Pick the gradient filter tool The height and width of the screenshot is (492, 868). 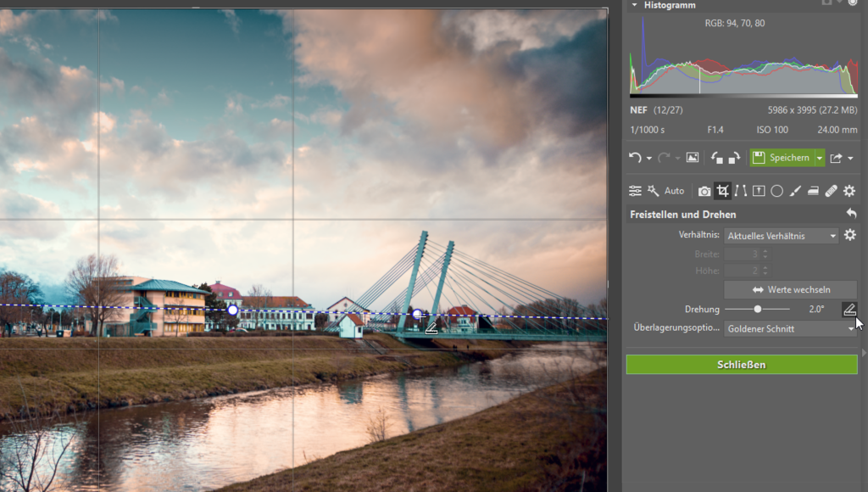click(813, 191)
